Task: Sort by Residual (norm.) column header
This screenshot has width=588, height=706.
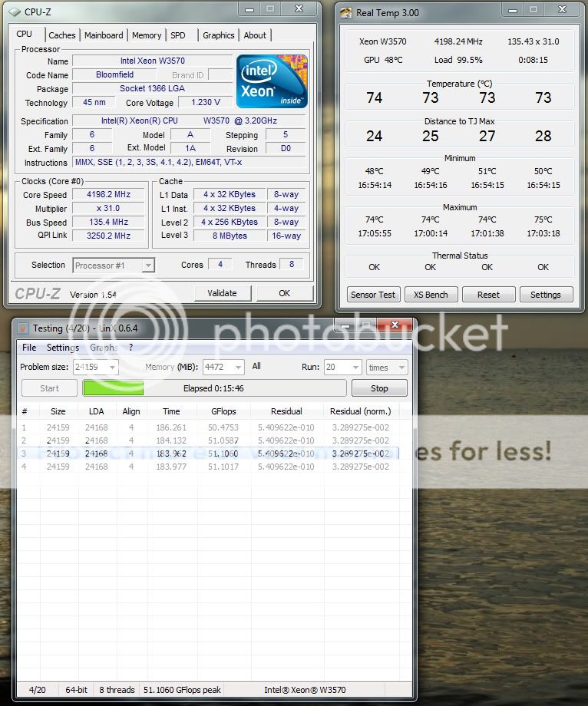Action: tap(361, 411)
